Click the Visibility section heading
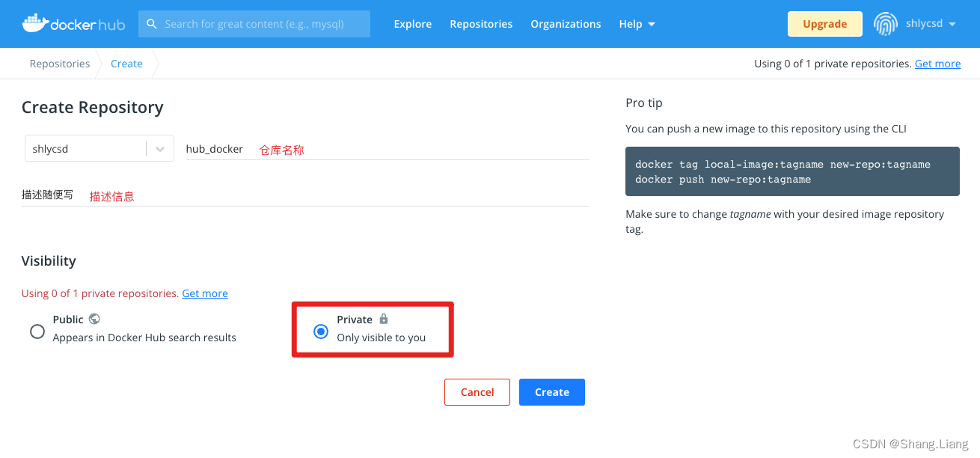Screen dimensions: 980x458 coord(49,261)
